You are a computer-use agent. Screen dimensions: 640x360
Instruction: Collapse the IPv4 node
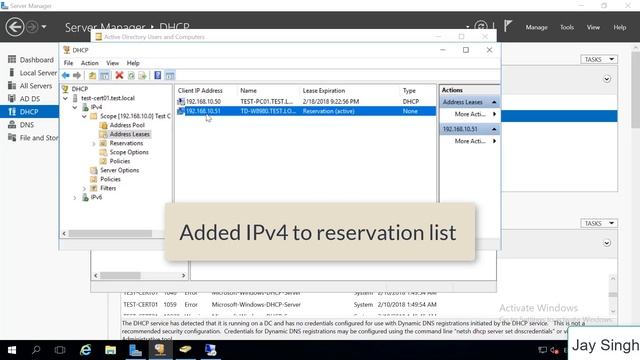tap(75, 107)
